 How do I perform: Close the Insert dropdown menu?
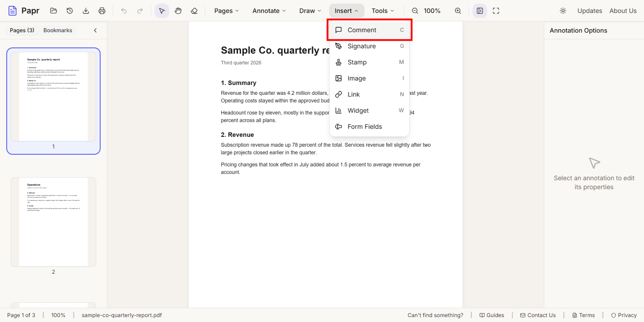click(x=347, y=11)
